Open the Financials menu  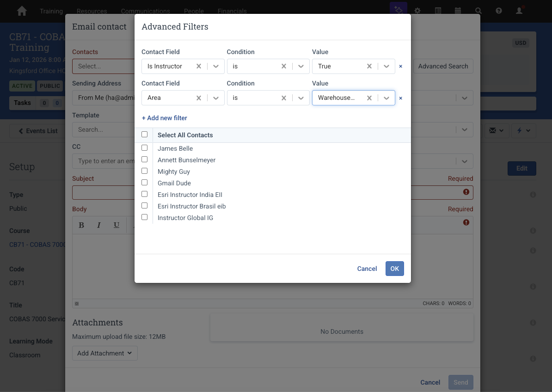click(x=232, y=11)
